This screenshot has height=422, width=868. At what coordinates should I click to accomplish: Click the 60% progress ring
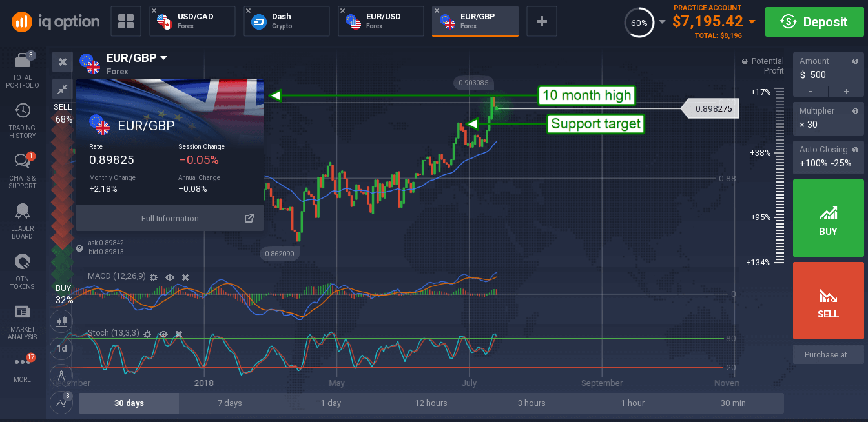click(639, 23)
